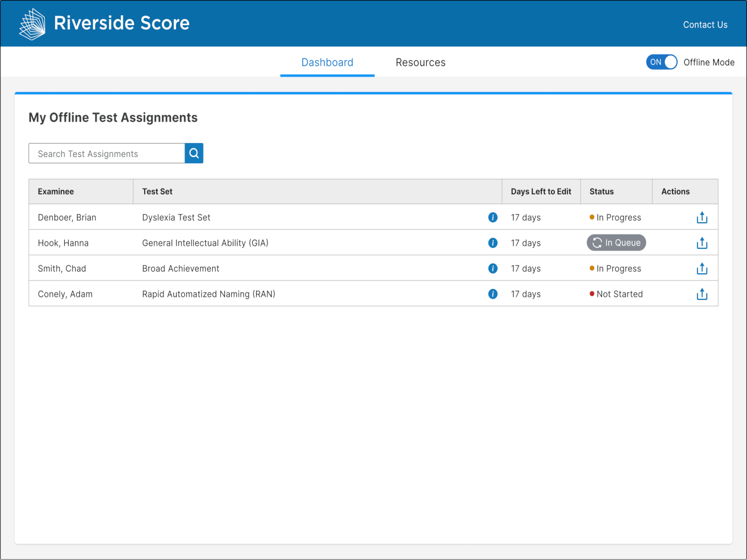Click the search magnifier button
The image size is (747, 560).
click(194, 153)
